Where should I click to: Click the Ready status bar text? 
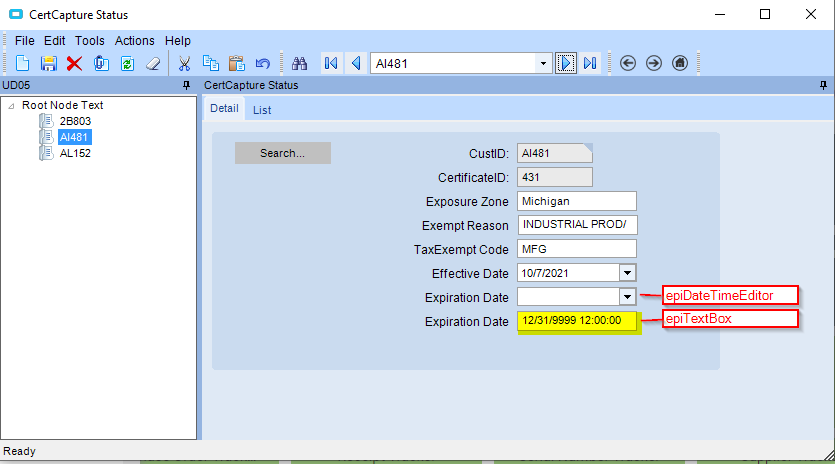pos(19,451)
